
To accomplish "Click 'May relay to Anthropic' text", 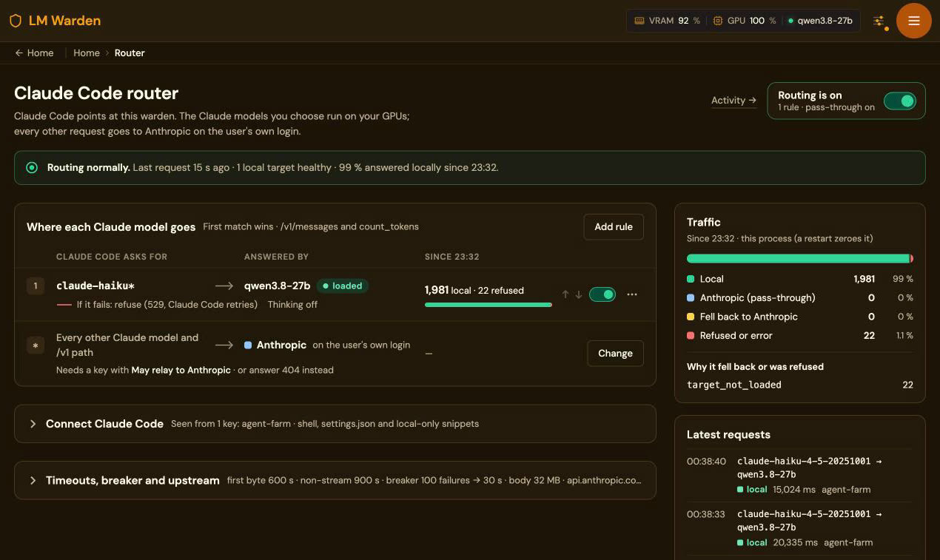I will 181,370.
